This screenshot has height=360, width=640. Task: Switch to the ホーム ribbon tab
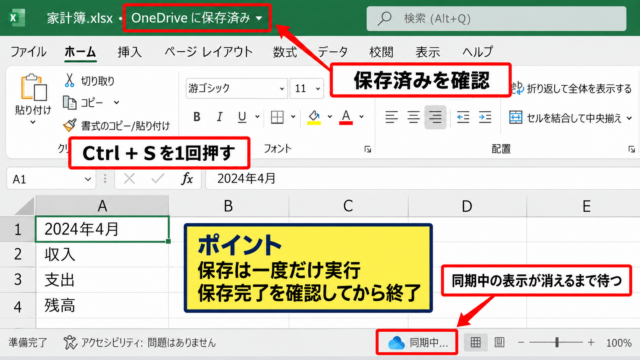pyautogui.click(x=80, y=52)
